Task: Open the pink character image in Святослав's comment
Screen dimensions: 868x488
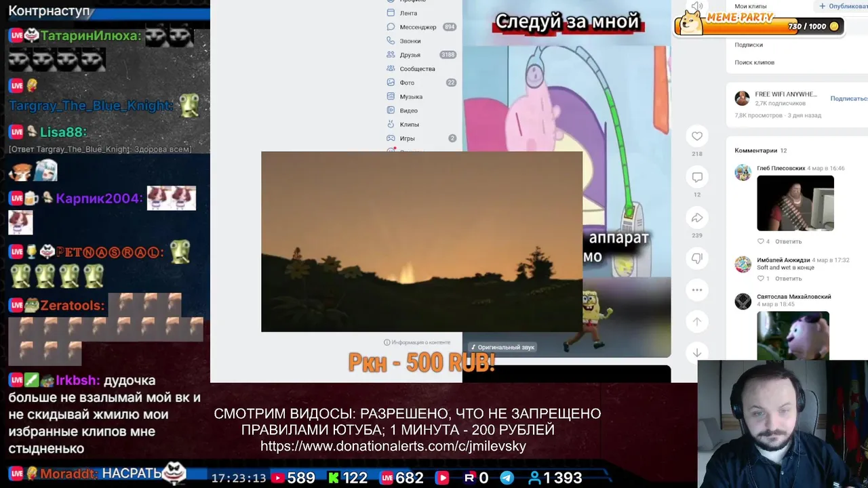Action: 793,335
